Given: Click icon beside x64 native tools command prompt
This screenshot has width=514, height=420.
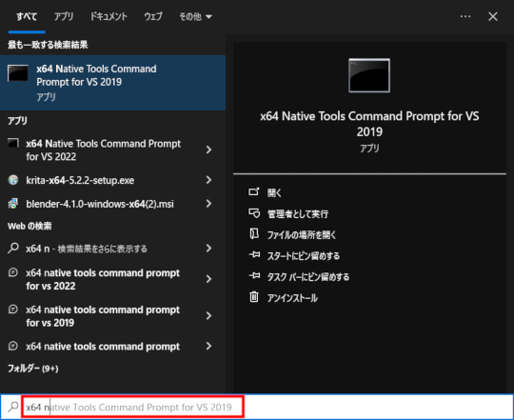Looking at the screenshot, I should (13, 346).
